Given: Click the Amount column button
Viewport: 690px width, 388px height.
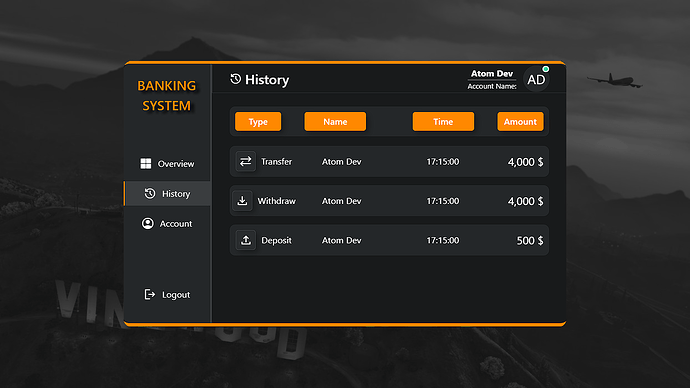Looking at the screenshot, I should (520, 121).
